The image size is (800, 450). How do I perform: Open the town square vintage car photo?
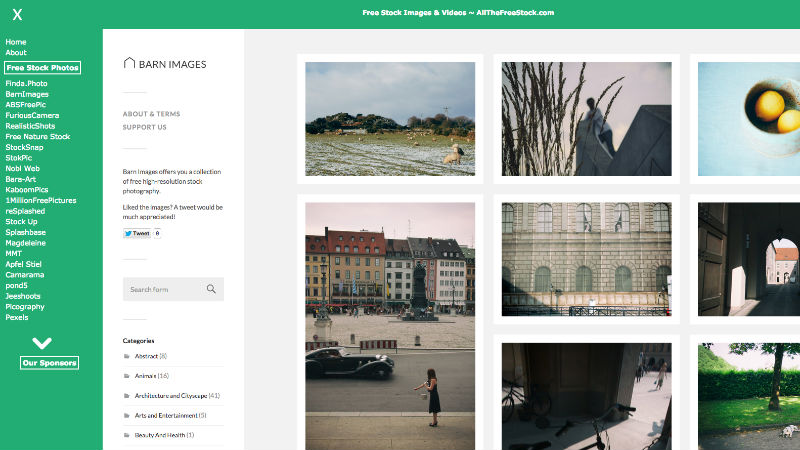point(390,326)
